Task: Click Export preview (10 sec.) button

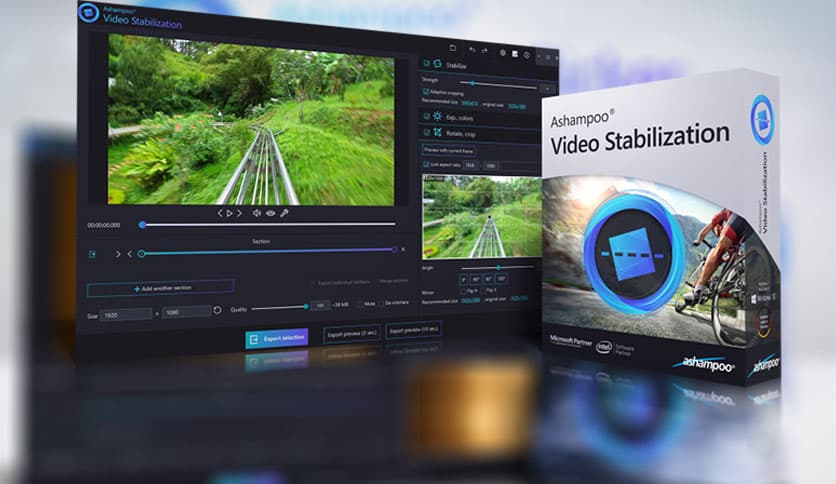Action: 413,330
